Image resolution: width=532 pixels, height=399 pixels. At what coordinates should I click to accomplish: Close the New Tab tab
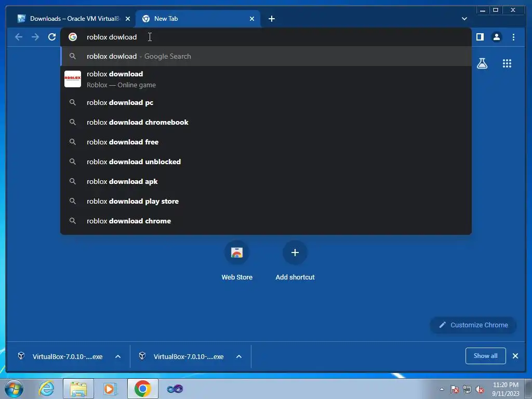click(x=252, y=19)
